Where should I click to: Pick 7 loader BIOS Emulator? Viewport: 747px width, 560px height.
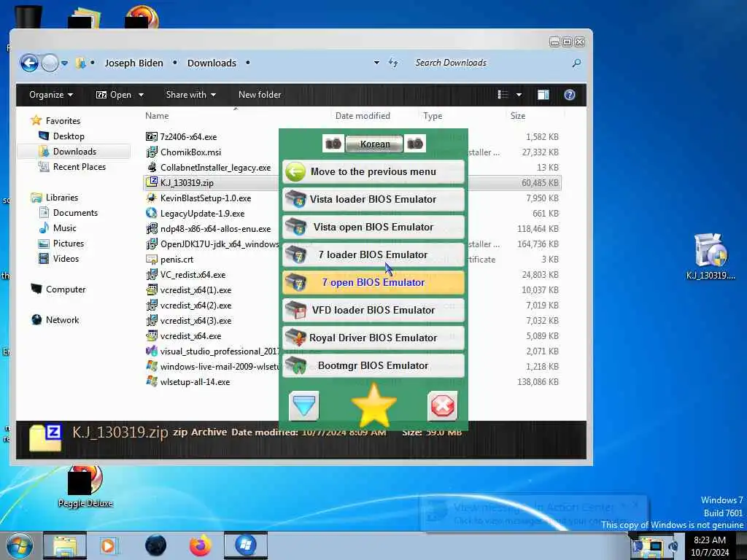point(373,254)
